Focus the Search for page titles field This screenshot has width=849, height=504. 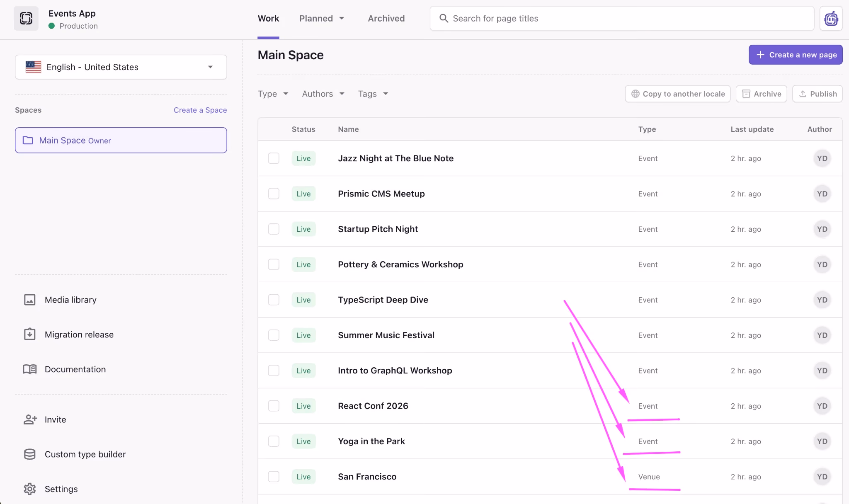[622, 18]
